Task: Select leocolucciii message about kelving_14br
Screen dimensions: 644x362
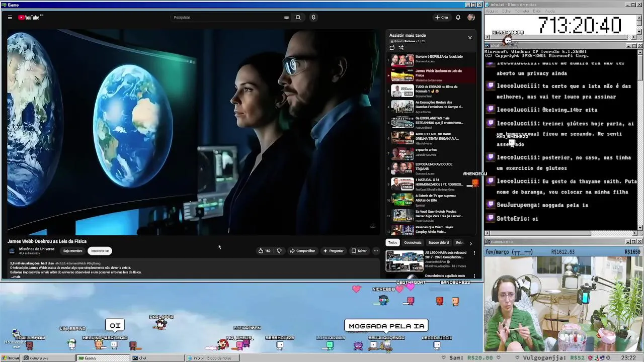Action: pos(547,110)
